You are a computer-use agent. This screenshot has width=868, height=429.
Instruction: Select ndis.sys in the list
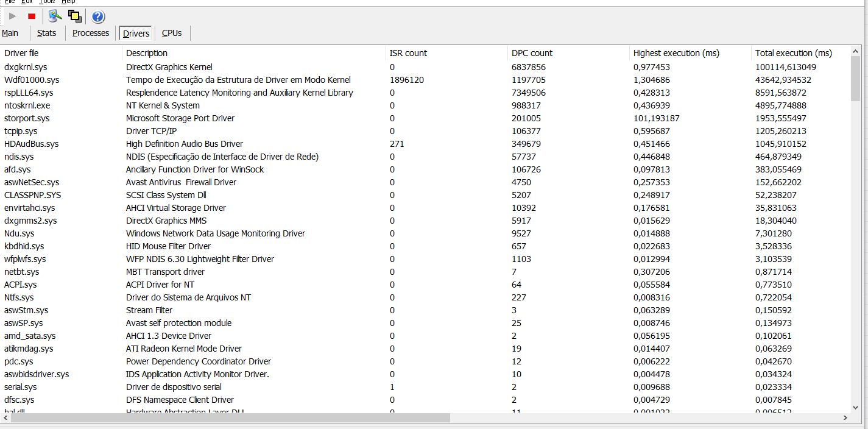pyautogui.click(x=19, y=157)
